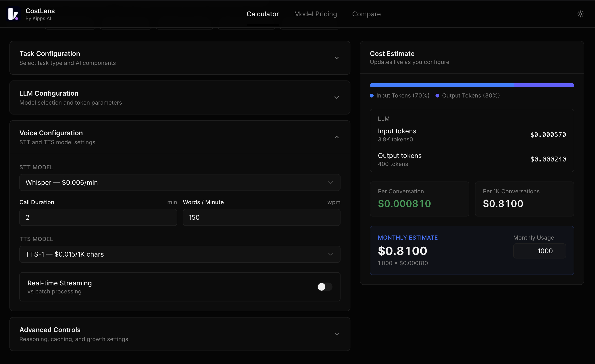
Task: Click the '3.8K tokens0' label
Action: coord(395,140)
